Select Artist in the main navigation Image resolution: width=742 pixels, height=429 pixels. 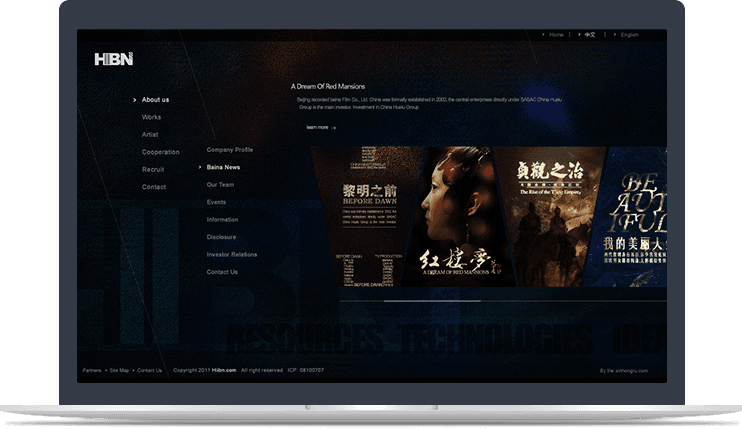[150, 134]
